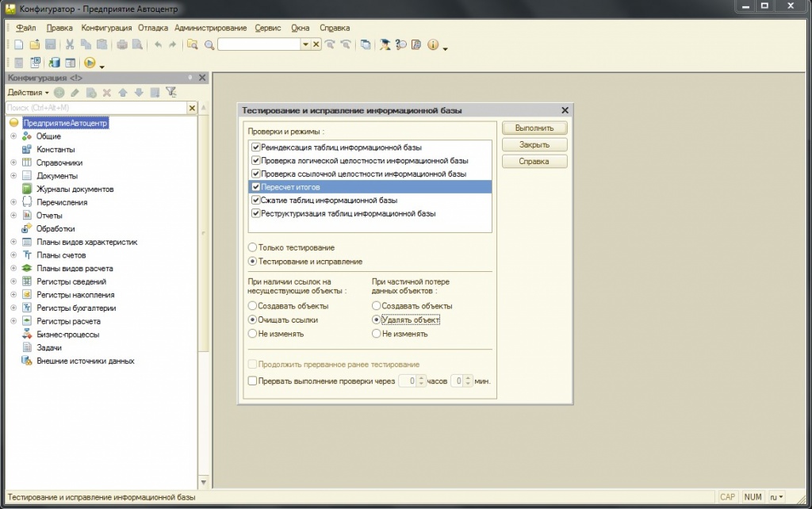Click the minutes stepper field
812x509 pixels.
coord(462,381)
